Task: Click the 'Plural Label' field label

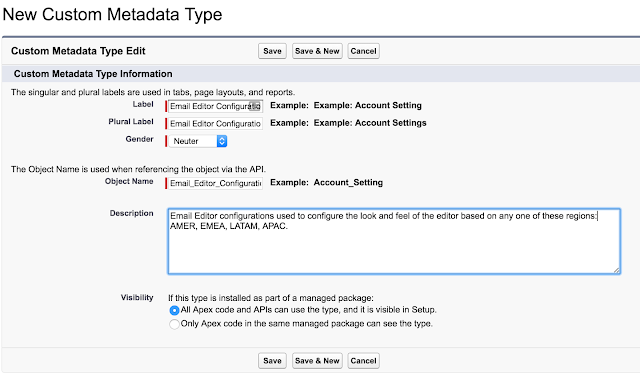Action: (131, 122)
